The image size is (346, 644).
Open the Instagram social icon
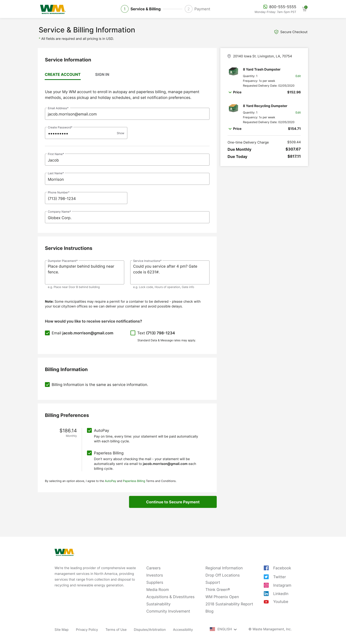coord(266,585)
